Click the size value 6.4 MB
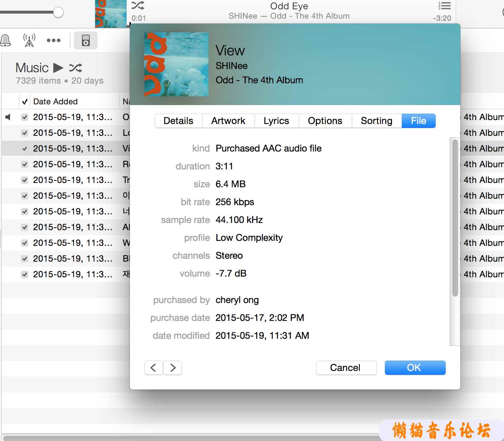This screenshot has width=504, height=441. 231,184
